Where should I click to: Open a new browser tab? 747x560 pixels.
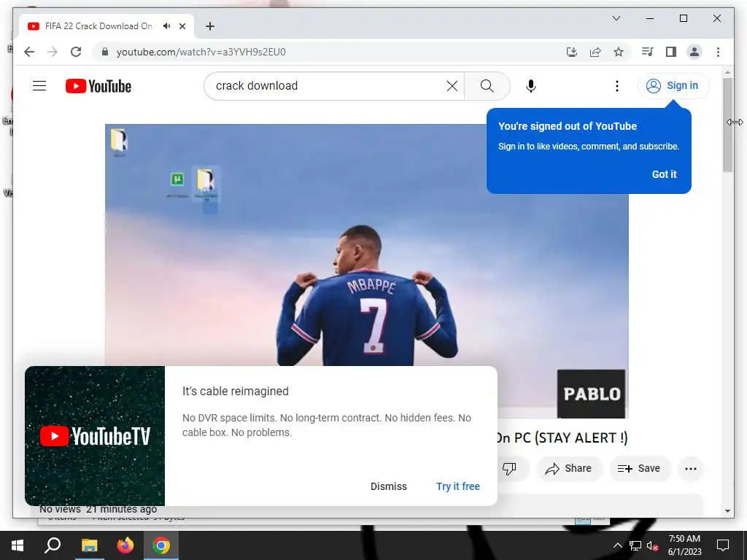point(210,26)
